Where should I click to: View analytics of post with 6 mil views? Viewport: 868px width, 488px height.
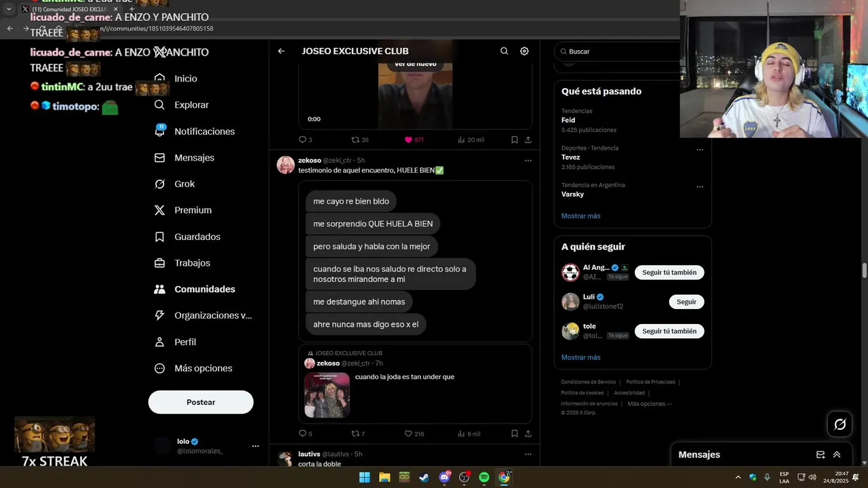tap(469, 434)
